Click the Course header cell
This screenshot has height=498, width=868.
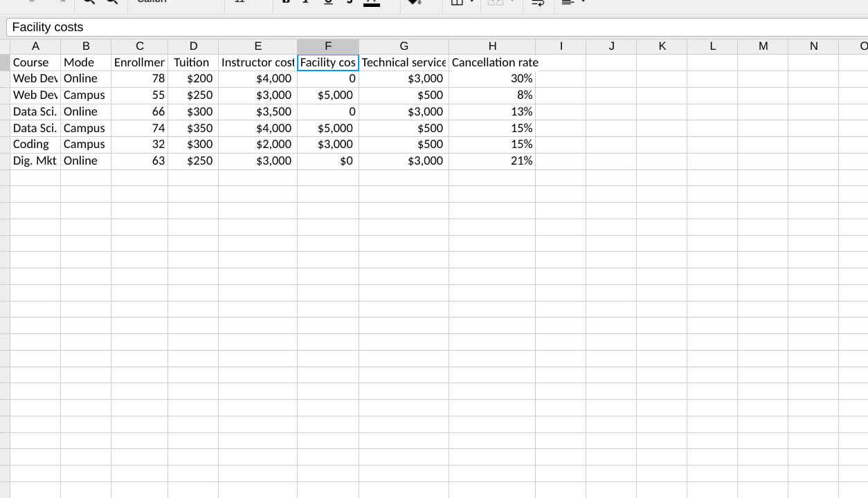[x=35, y=62]
